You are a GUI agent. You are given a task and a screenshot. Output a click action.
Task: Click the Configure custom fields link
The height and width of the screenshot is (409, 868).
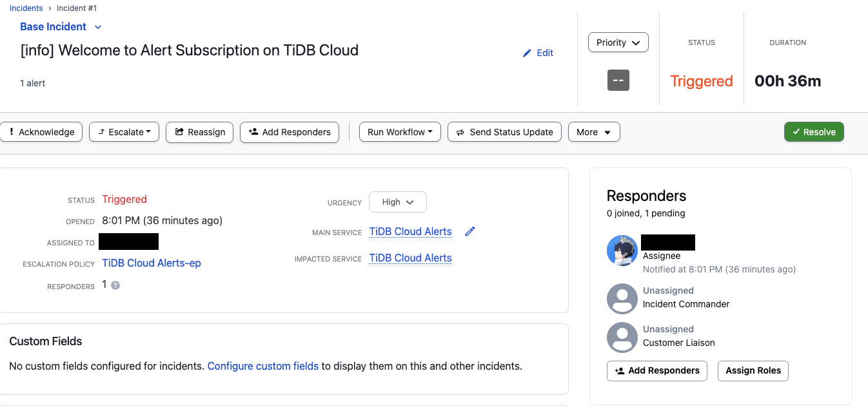pyautogui.click(x=262, y=365)
